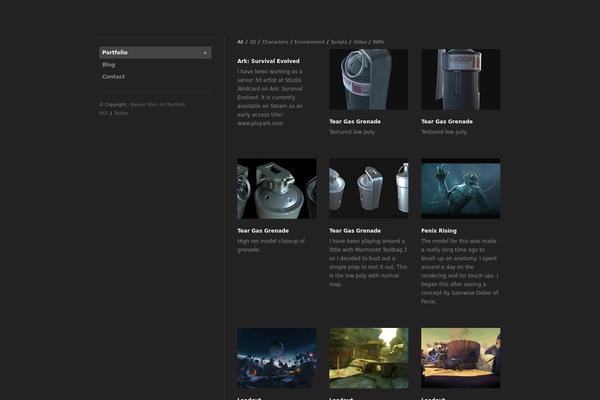Image resolution: width=600 pixels, height=400 pixels.
Task: Click the Fenix Rising title
Action: (x=439, y=231)
